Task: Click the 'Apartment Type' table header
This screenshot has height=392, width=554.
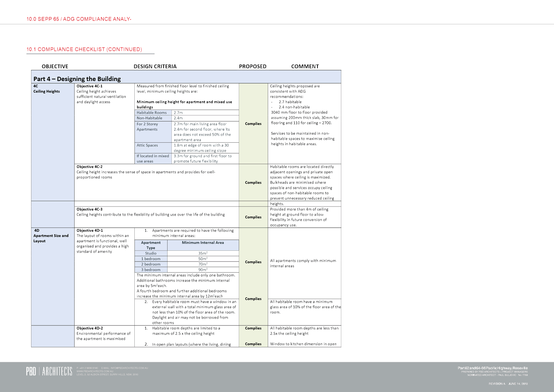Action: pos(151,245)
